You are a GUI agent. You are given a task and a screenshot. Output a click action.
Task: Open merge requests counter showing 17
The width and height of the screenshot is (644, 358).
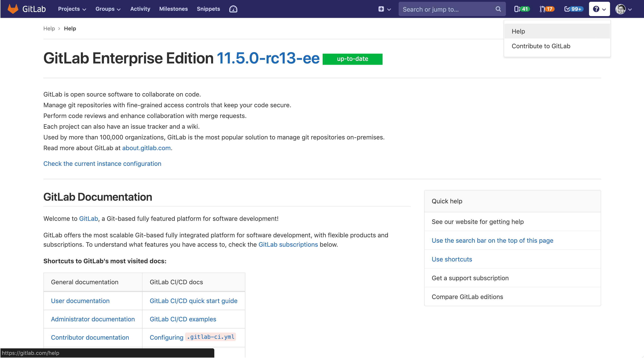(x=547, y=9)
